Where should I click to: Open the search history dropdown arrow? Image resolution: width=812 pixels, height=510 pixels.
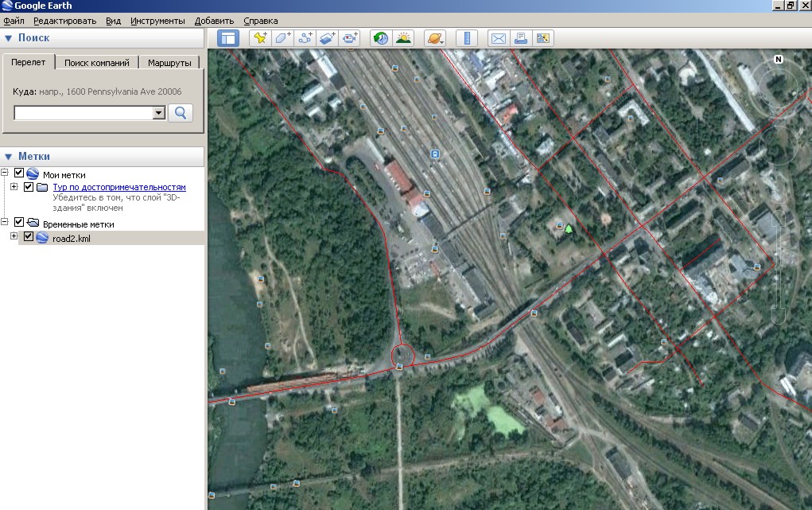coord(158,113)
